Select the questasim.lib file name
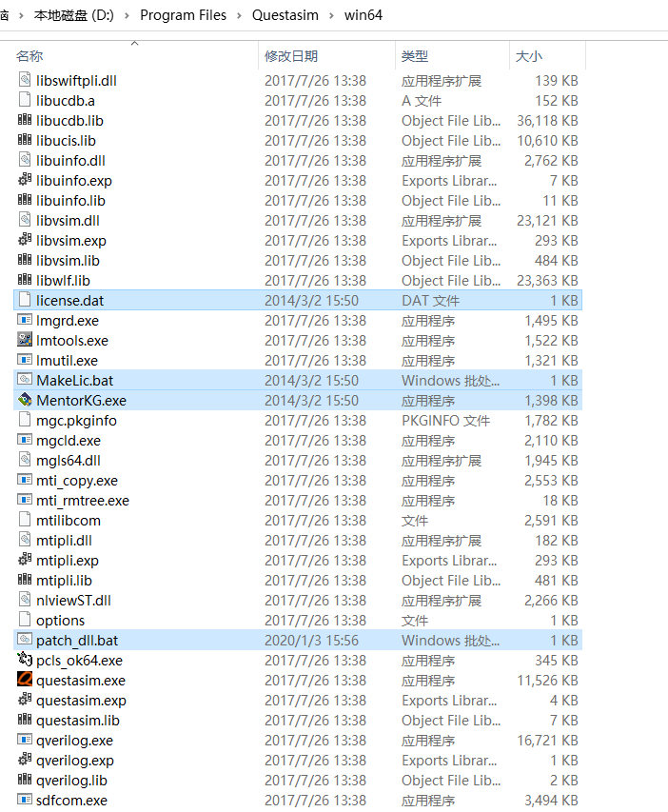The height and width of the screenshot is (812, 668). 78,721
